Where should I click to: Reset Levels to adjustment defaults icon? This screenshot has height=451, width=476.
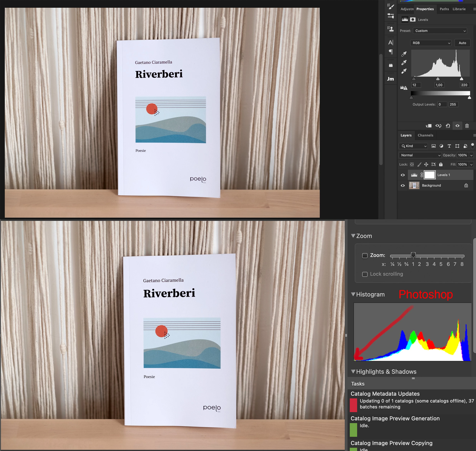coord(448,126)
